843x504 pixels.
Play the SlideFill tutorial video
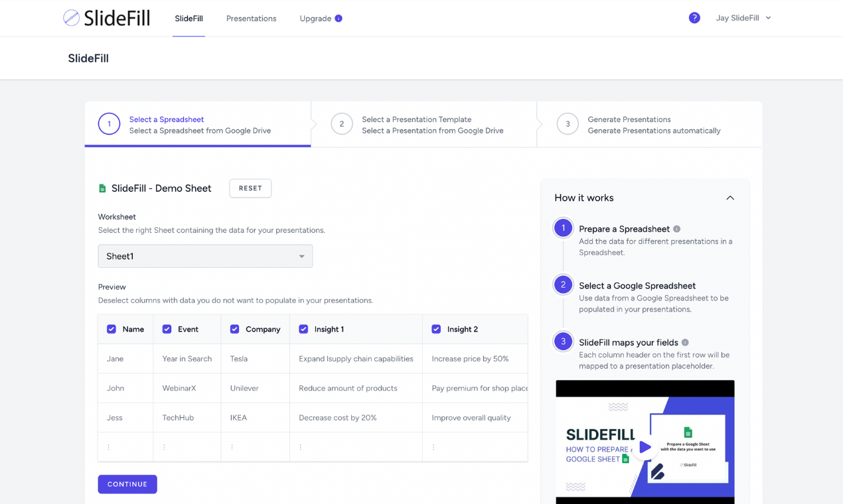click(645, 448)
